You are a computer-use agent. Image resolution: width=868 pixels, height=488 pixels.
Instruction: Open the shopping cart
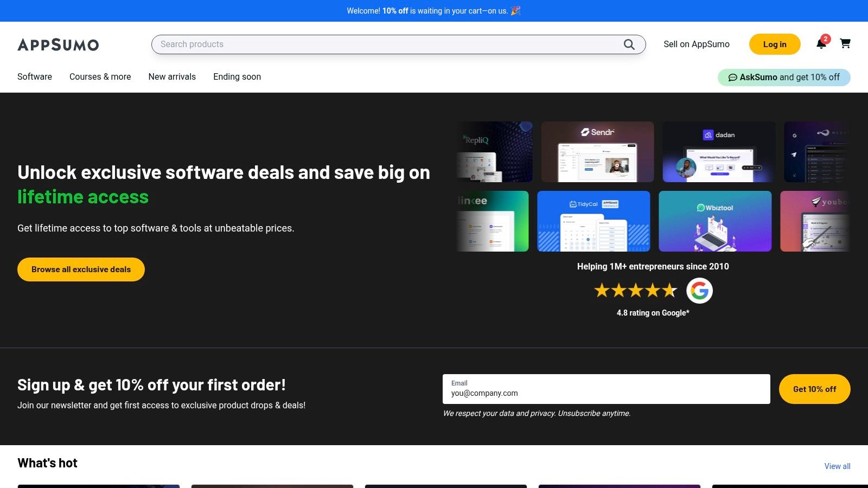(x=845, y=43)
